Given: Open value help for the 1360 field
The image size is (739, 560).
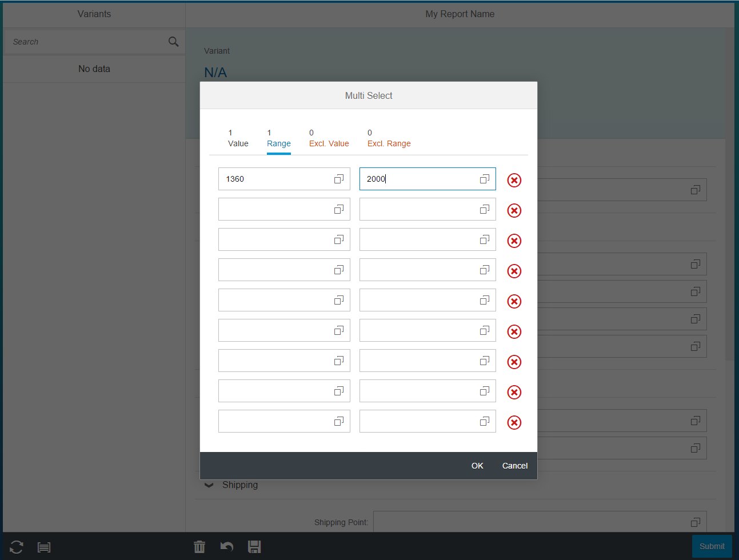Looking at the screenshot, I should pyautogui.click(x=338, y=179).
